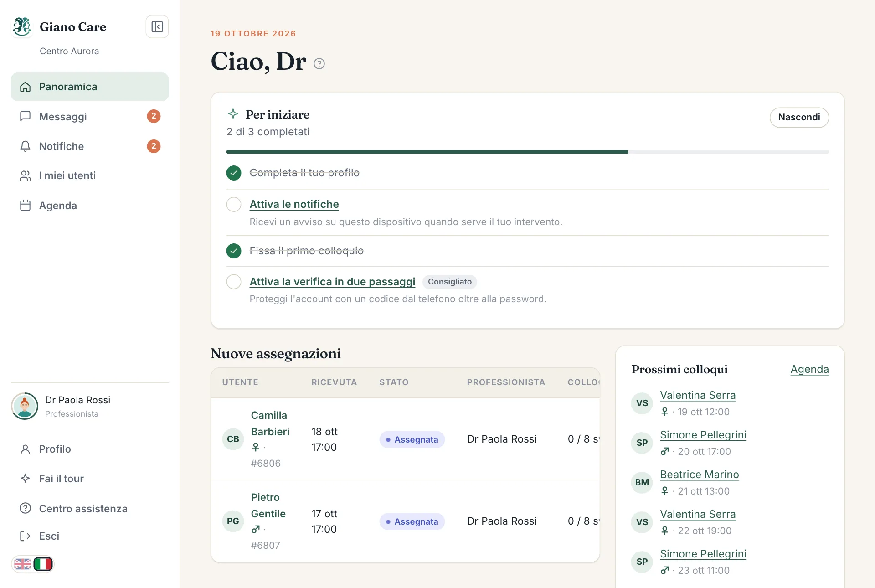
Task: Open Camilla Barbieri user record
Action: click(x=270, y=423)
